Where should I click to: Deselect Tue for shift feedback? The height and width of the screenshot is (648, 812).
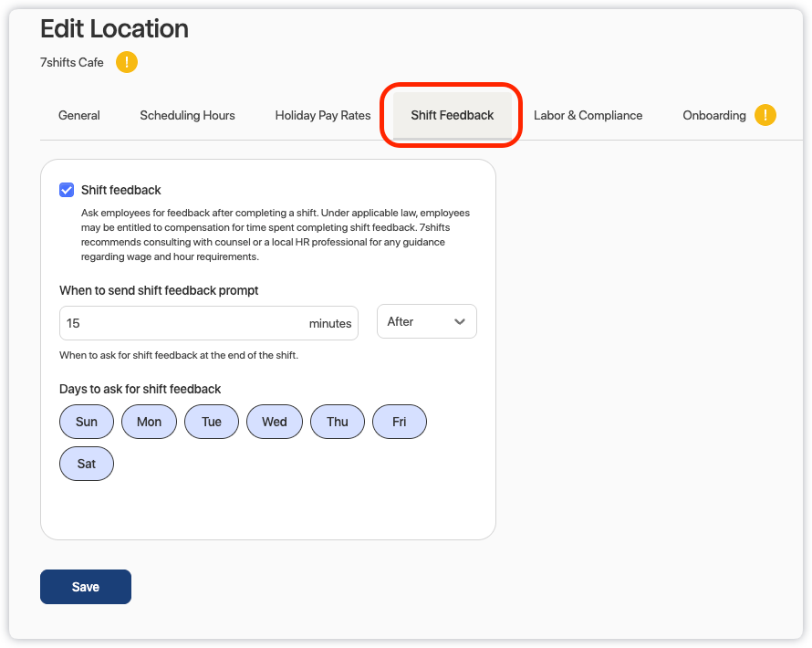212,422
